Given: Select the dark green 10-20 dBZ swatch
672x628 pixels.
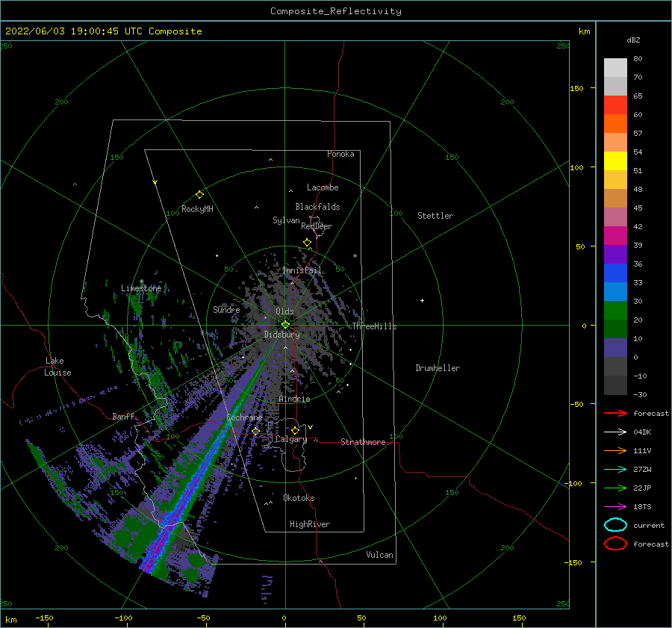Looking at the screenshot, I should click(615, 329).
